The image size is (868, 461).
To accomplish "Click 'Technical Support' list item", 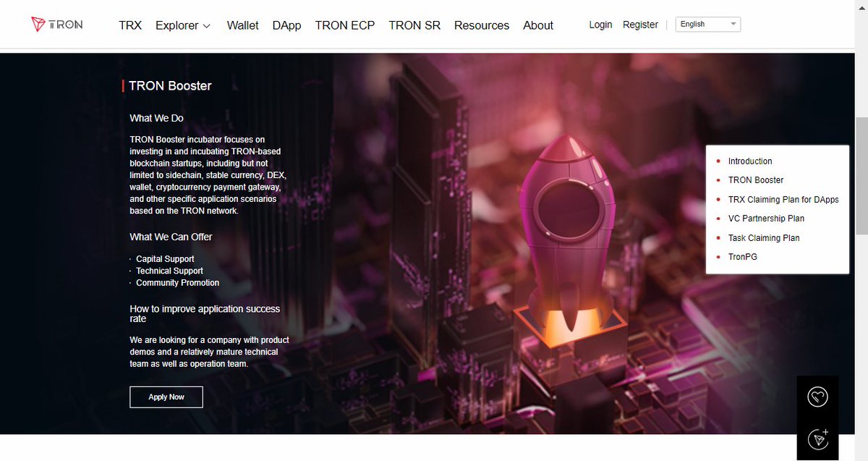I will coord(169,271).
